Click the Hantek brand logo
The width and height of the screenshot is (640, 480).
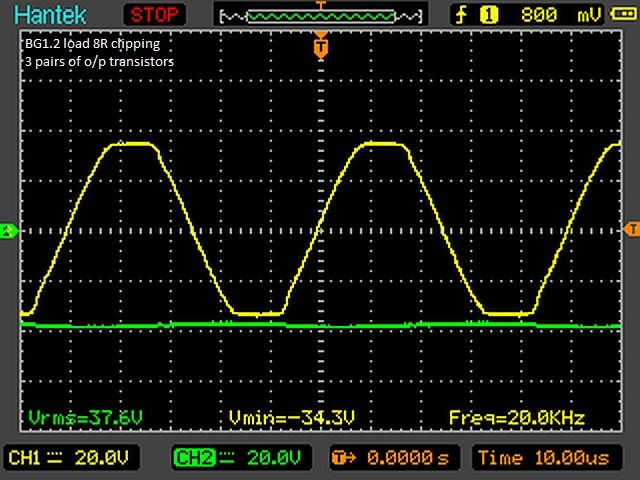point(50,14)
